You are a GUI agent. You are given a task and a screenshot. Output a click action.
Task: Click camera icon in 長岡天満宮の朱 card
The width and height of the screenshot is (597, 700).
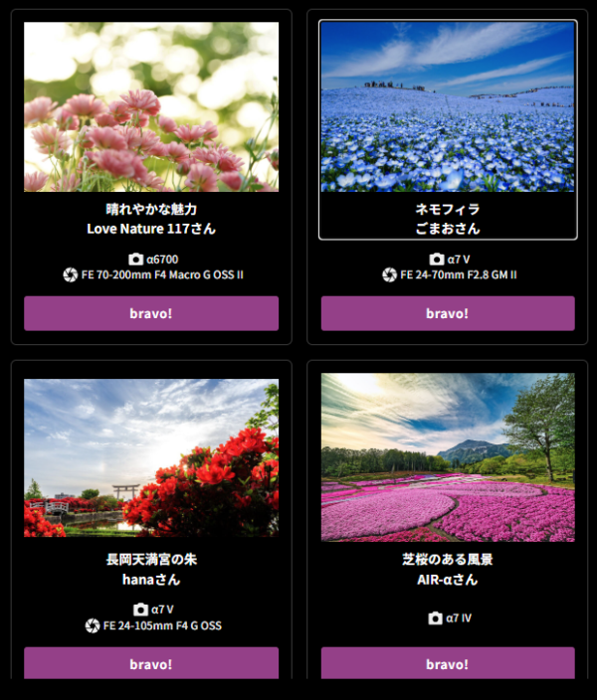[x=140, y=610]
